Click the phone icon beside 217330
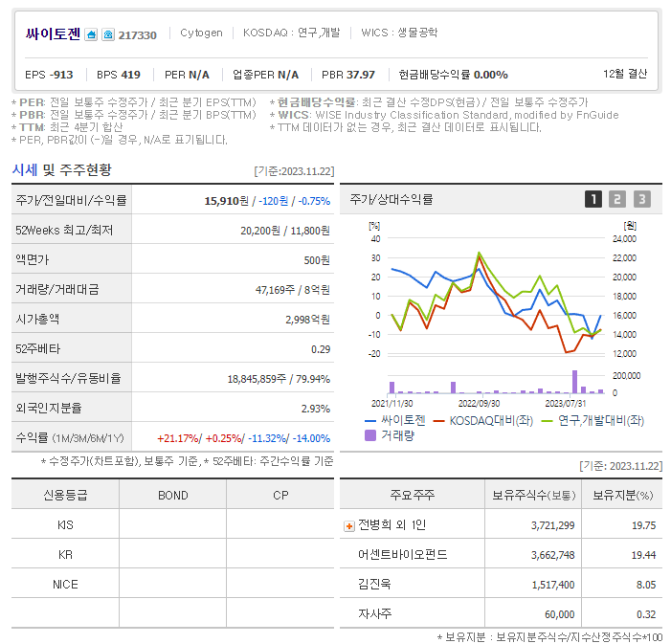 tap(108, 34)
